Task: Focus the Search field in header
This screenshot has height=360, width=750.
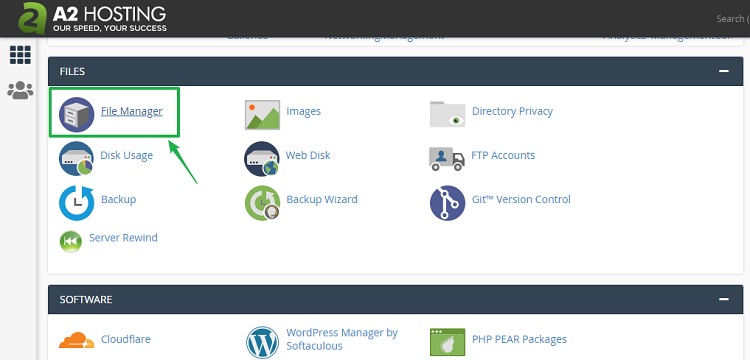Action: 732,19
